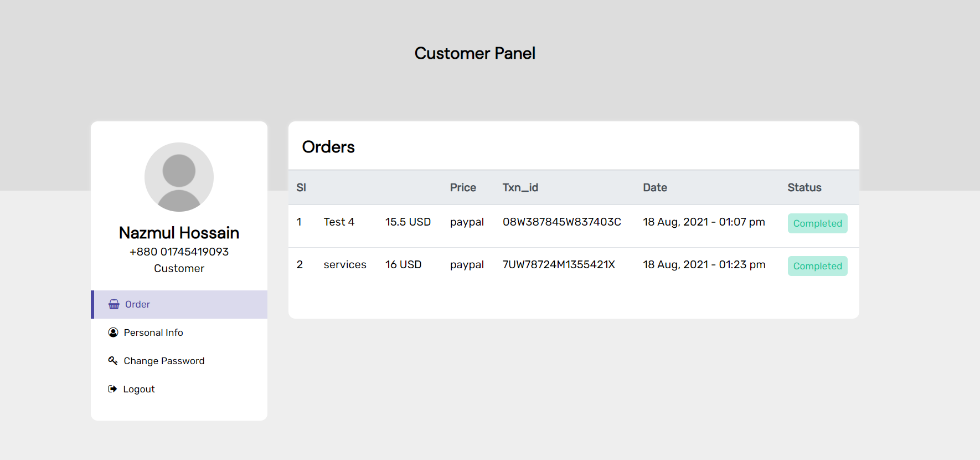The image size is (980, 460).
Task: Click the Price column header
Action: pos(463,187)
